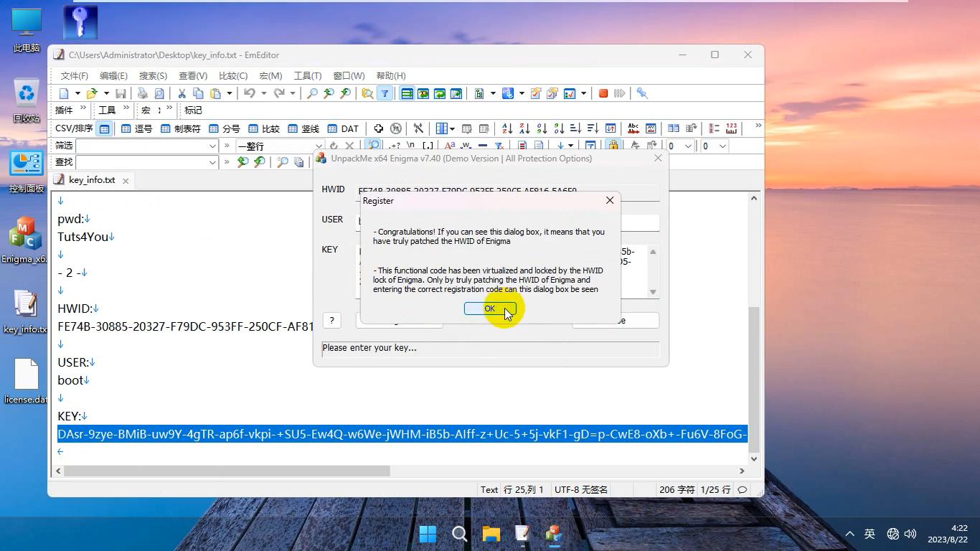Open Print Preview from the toolbar
This screenshot has width=980, height=551.
159,93
